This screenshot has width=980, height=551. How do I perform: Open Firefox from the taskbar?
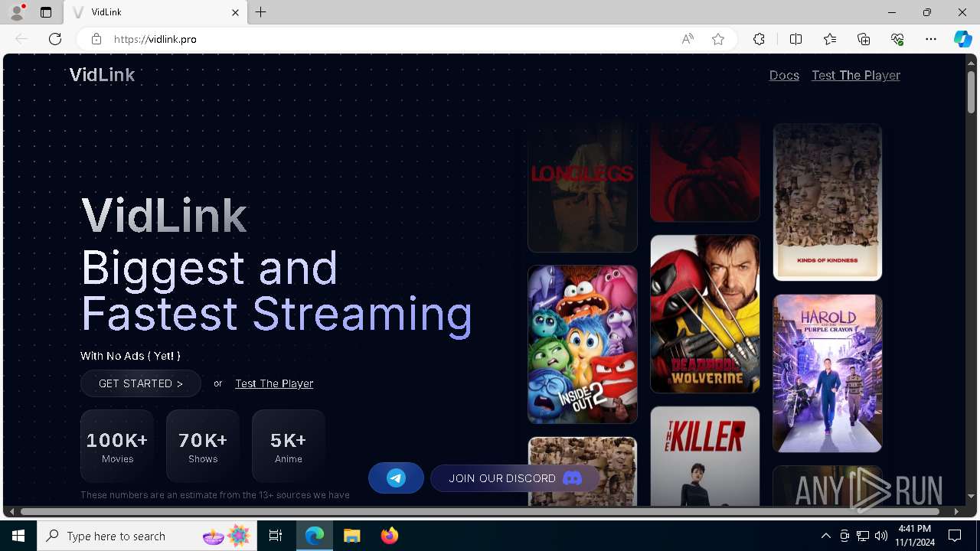click(x=390, y=536)
